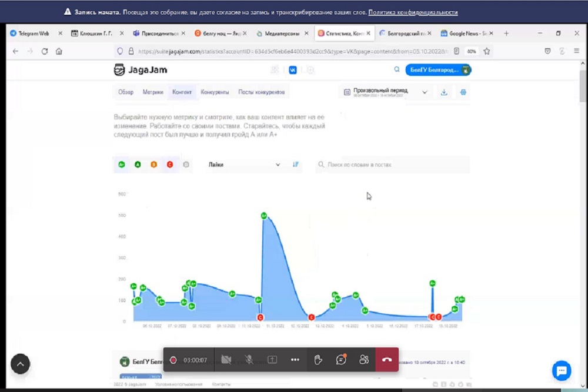Switch to the Метрики tab
Image resolution: width=588 pixels, height=392 pixels.
[153, 92]
